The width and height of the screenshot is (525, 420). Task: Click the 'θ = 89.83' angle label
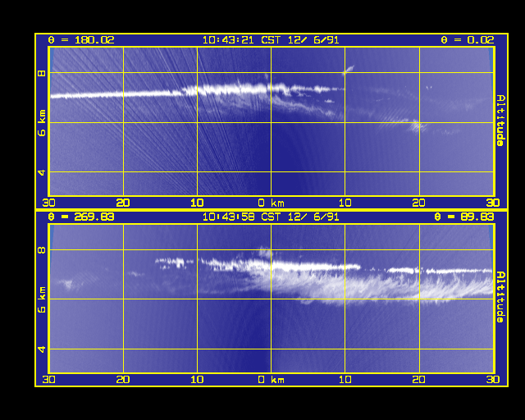(x=464, y=217)
